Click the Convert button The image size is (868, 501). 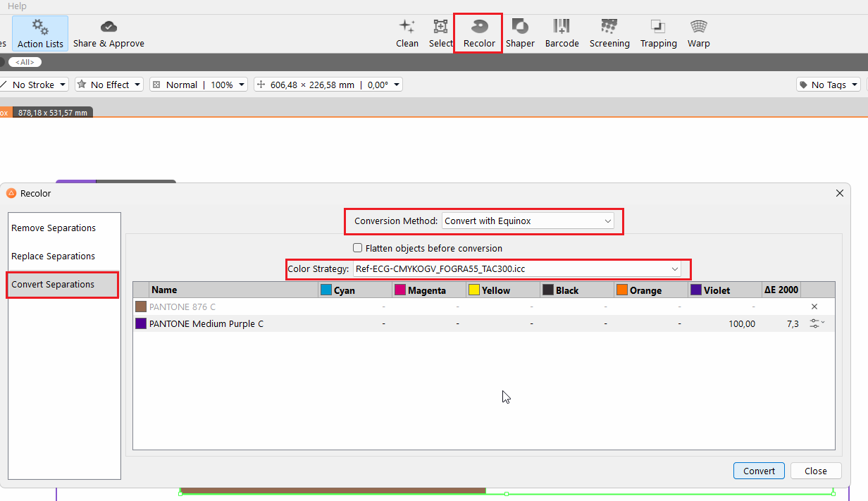click(759, 471)
